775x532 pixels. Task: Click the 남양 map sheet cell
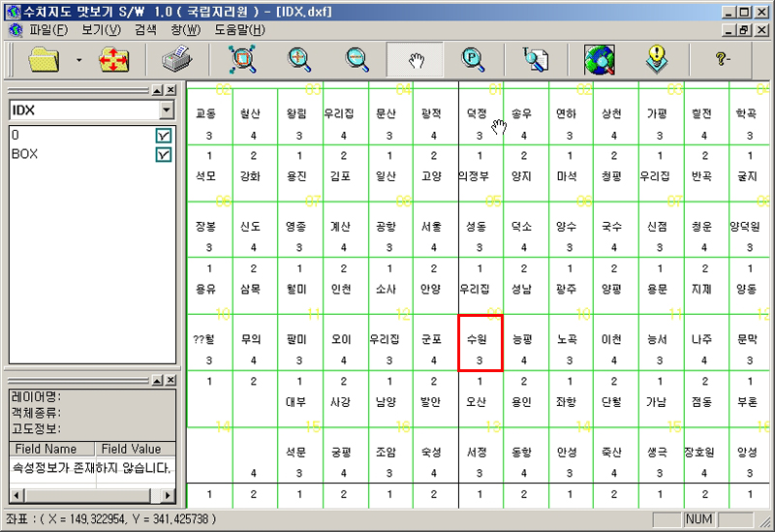tap(390, 399)
